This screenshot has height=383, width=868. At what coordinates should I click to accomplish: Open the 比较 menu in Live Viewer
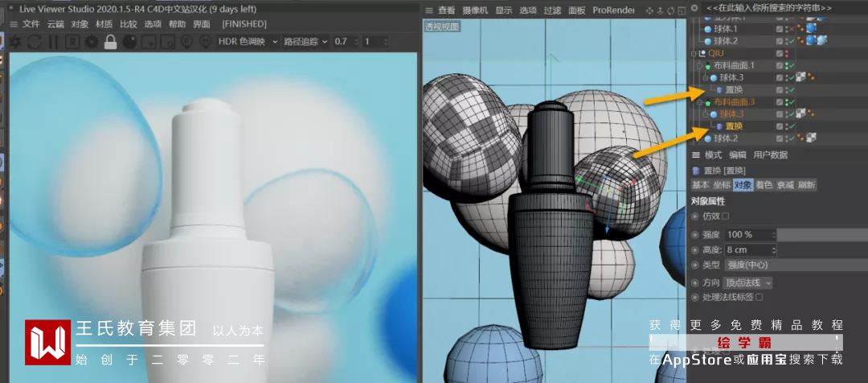129,24
